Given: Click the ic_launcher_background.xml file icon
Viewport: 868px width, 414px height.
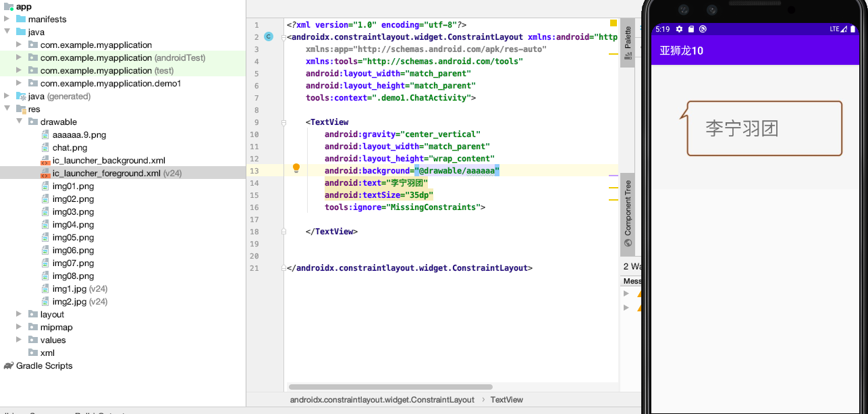Looking at the screenshot, I should [x=45, y=161].
